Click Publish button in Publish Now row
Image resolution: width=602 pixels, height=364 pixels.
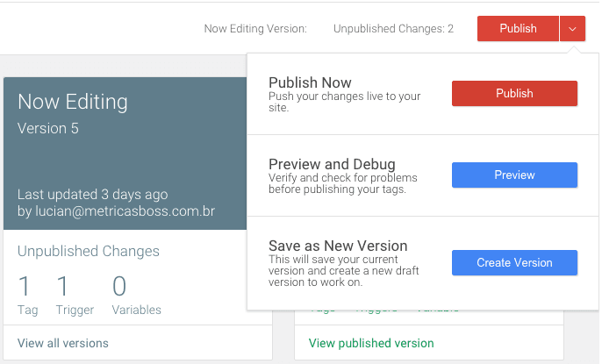pos(514,94)
